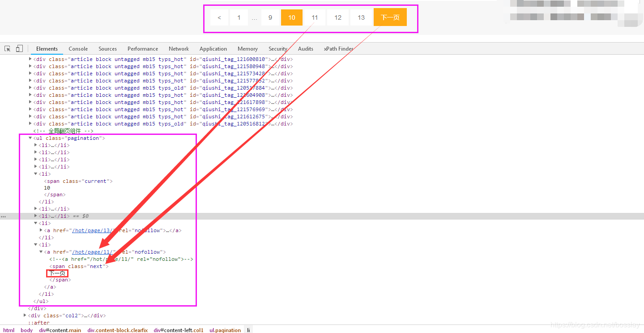Select the 下一页 text node in DOM
Image resolution: width=644 pixels, height=333 pixels.
[57, 273]
